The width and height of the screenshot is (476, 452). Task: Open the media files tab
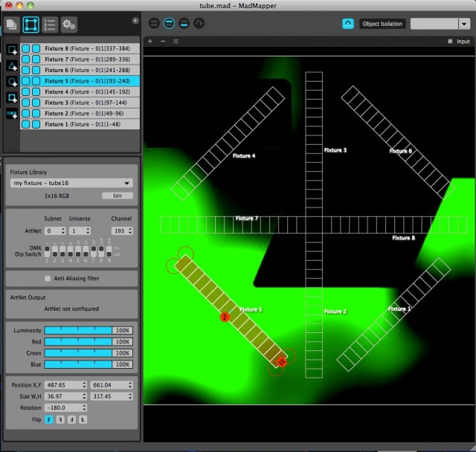coord(12,25)
